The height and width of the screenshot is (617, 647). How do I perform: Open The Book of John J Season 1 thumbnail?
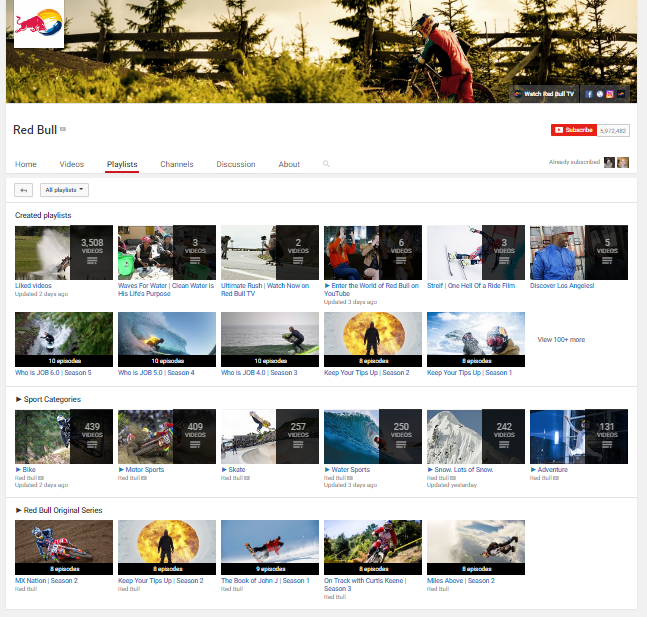coord(270,547)
